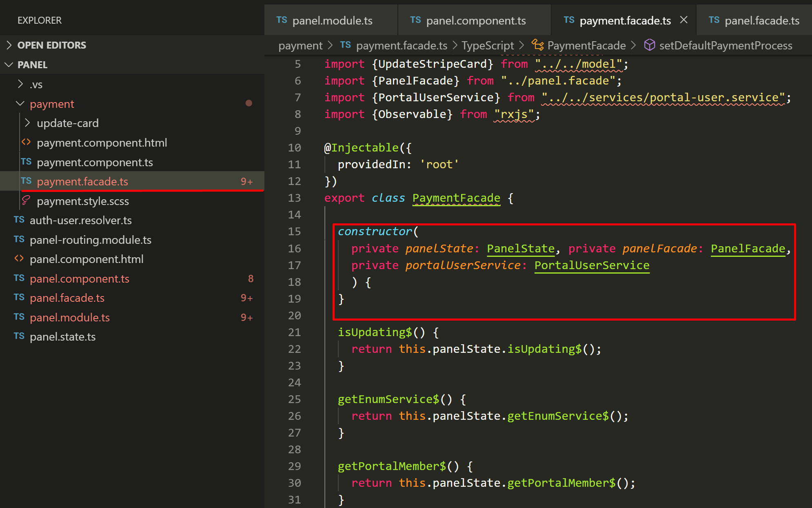Viewport: 812px width, 508px height.
Task: Open panel-routing.module.ts in the explorer
Action: [x=90, y=240]
